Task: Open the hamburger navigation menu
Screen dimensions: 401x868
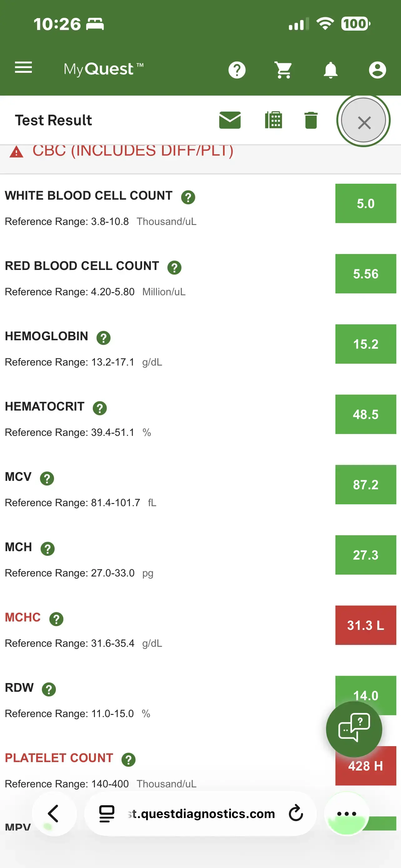Action: point(23,68)
